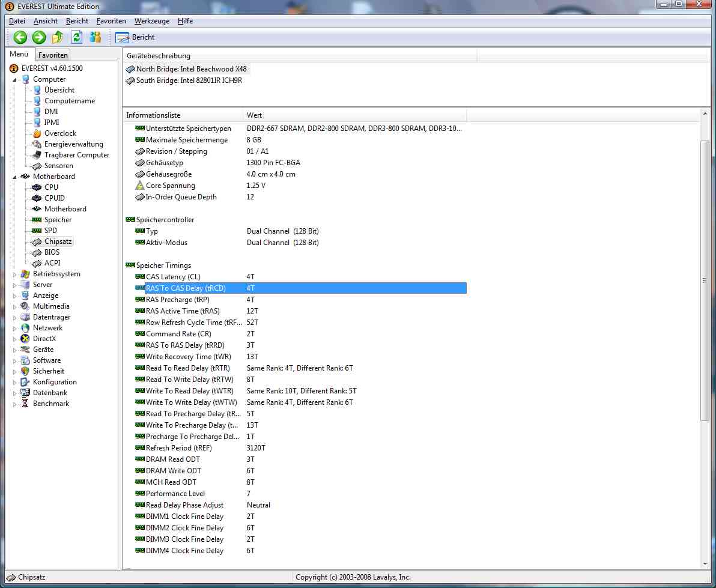Screen dimensions: 716x588
Task: Switch to the Menü tab
Action: click(19, 54)
